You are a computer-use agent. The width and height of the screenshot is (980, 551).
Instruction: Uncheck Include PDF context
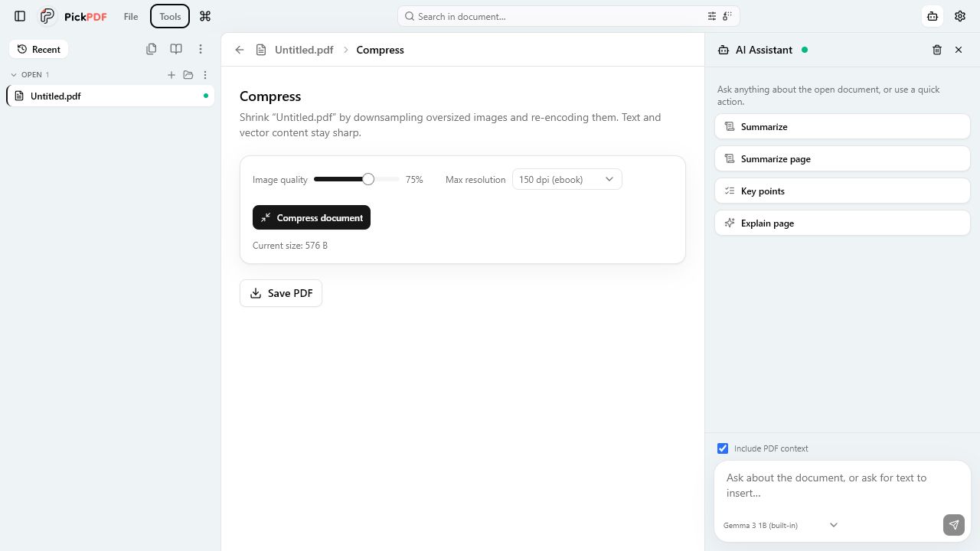(x=723, y=448)
